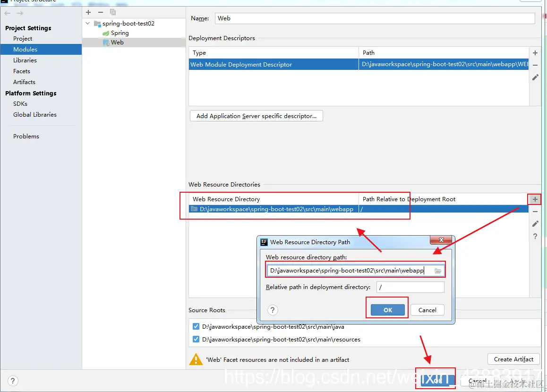Toggle src\main\resources source root checkbox
The image size is (547, 392).
point(196,339)
